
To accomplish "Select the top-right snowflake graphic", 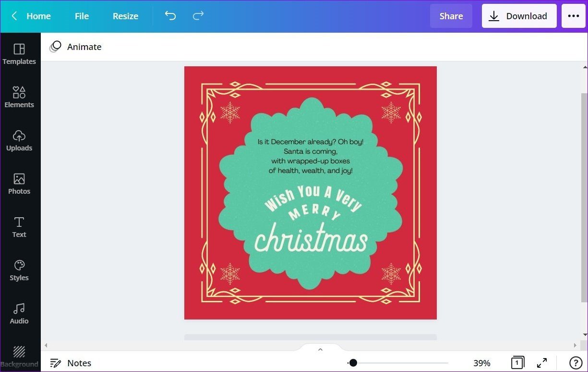I will coord(391,112).
